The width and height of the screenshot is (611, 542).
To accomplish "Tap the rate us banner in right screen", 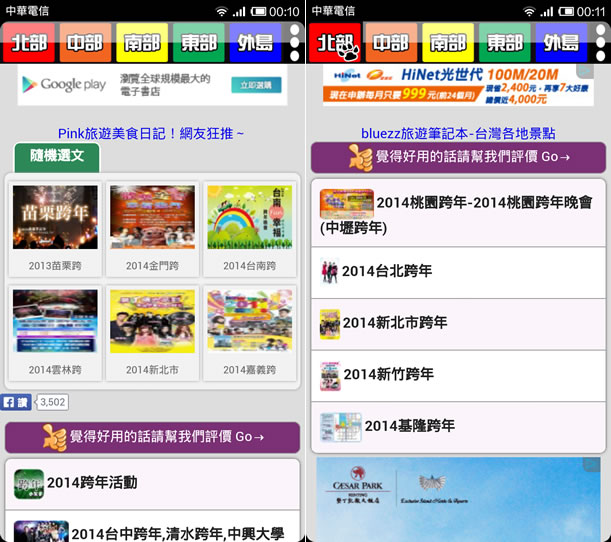I will pos(458,157).
